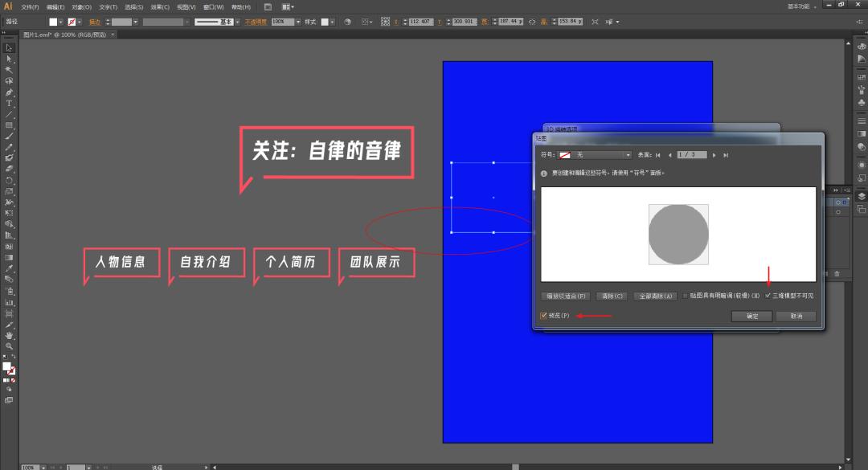Open the 不透明度 opacity dropdown
868x470 pixels.
297,22
